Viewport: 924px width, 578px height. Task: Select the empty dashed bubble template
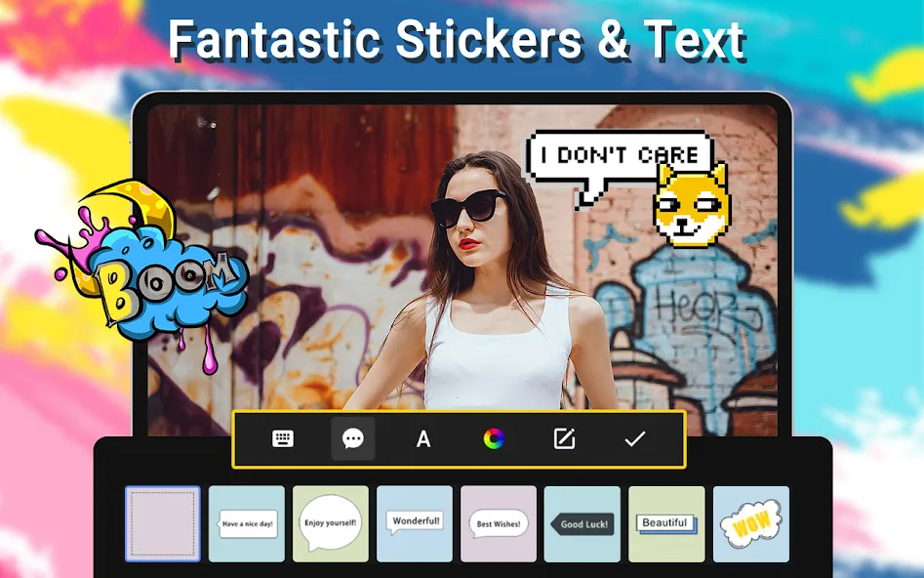[x=163, y=523]
